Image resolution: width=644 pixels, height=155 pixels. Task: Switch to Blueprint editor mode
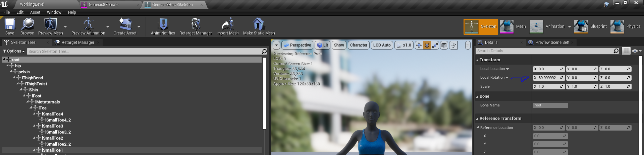pos(591,26)
